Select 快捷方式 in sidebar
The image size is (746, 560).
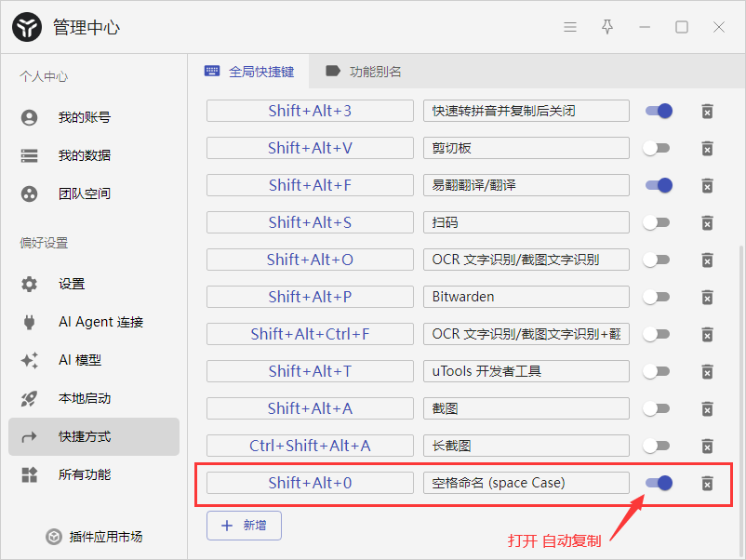coord(94,437)
